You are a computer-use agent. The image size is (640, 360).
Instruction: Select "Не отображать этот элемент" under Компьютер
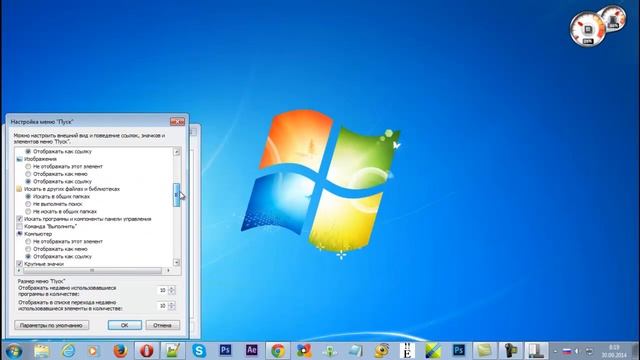pos(28,242)
